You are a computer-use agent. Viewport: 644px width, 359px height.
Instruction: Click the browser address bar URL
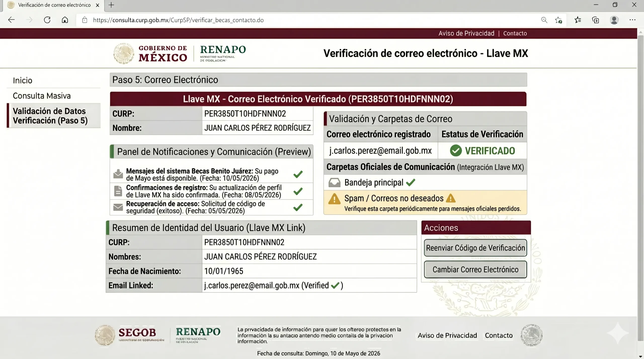click(x=178, y=20)
